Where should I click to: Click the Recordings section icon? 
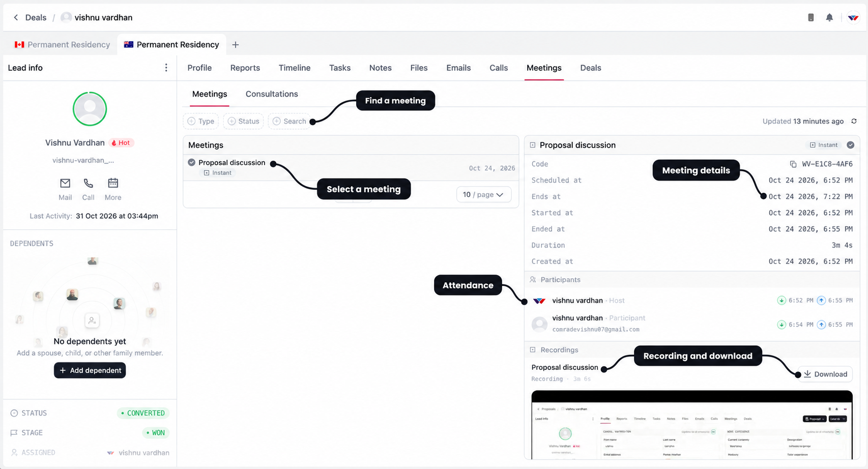tap(533, 350)
